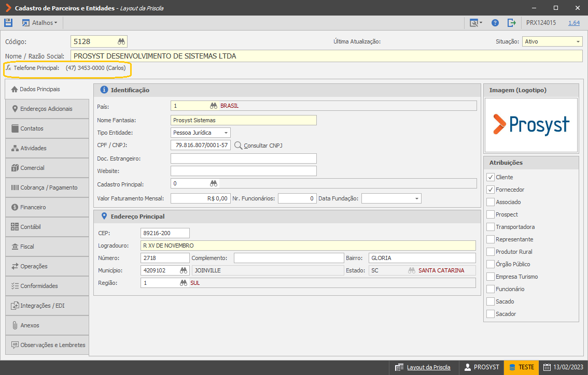Uncheck the Cliente checkbox
The height and width of the screenshot is (375, 588).
(490, 177)
